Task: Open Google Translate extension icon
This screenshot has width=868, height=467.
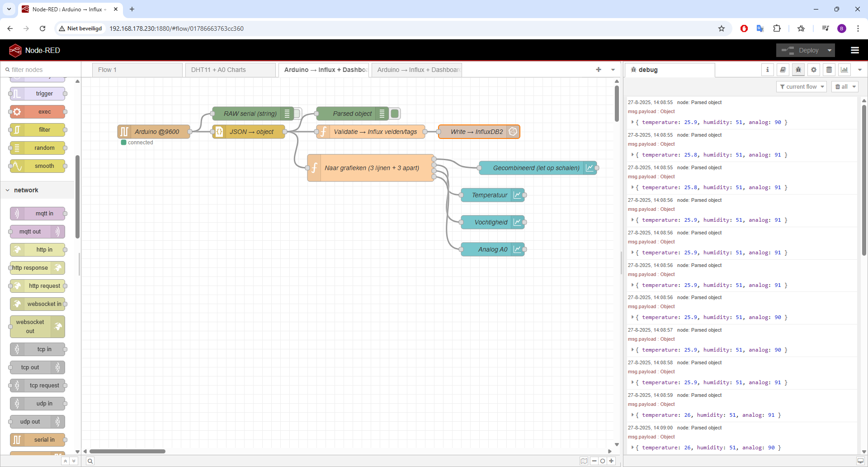Action: [760, 29]
